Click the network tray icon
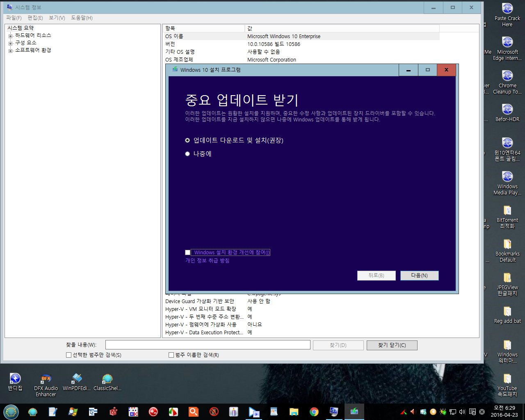This screenshot has height=420, width=525. (x=453, y=412)
